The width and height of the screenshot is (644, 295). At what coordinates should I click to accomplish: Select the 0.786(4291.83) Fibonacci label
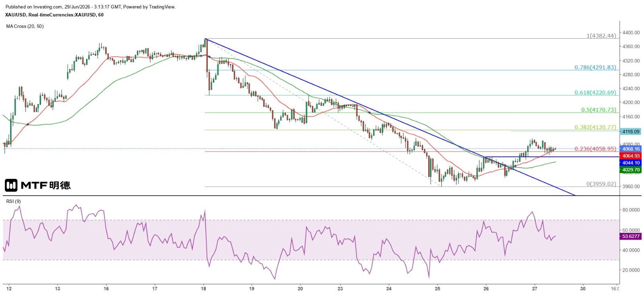[x=595, y=68]
